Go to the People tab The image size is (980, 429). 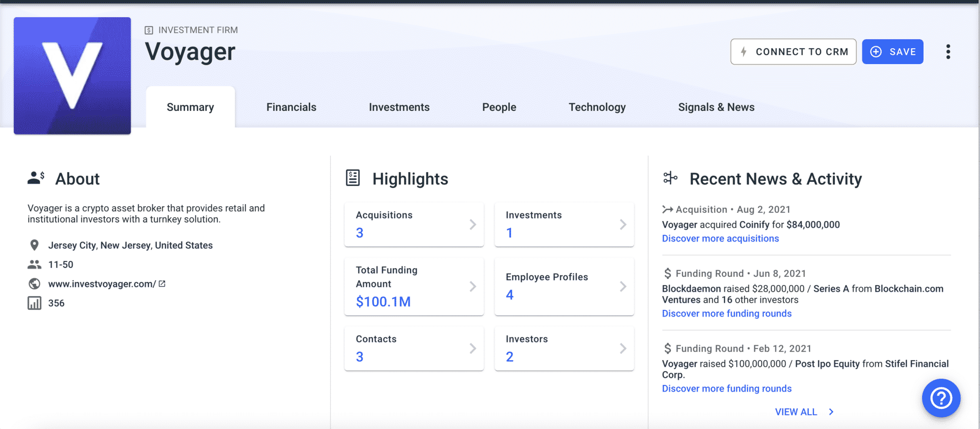coord(499,107)
